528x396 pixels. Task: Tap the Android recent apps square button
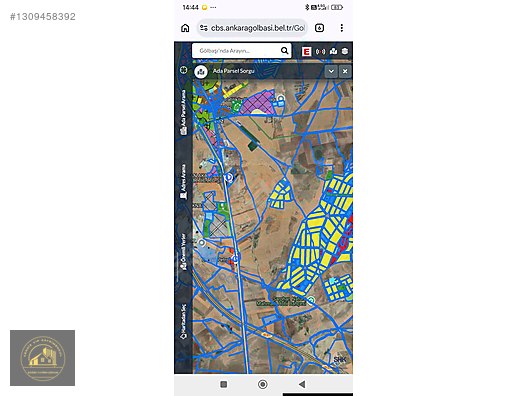tap(223, 384)
